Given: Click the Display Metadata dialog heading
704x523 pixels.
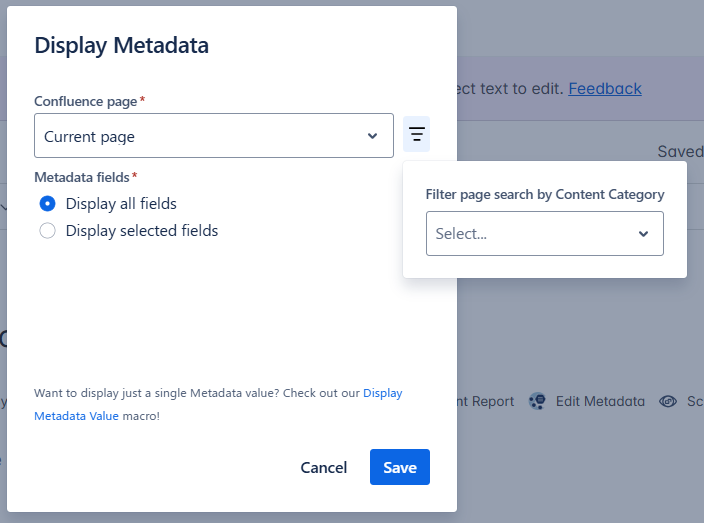Looking at the screenshot, I should click(121, 45).
